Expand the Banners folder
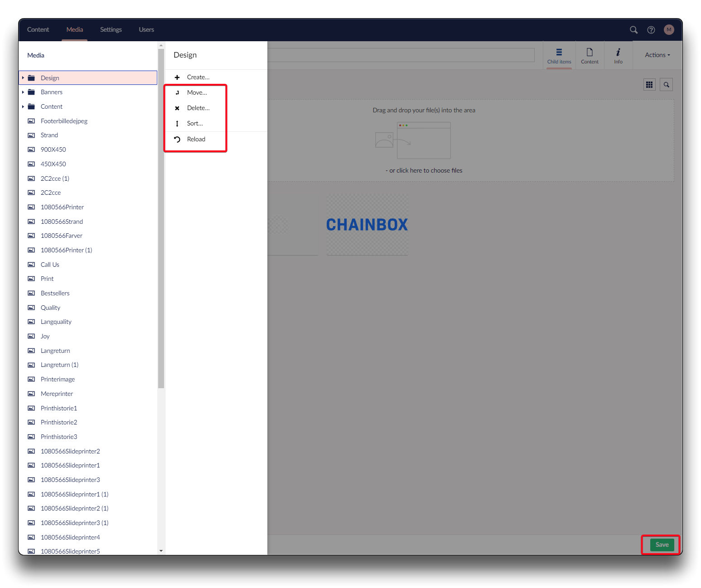Image resolution: width=701 pixels, height=588 pixels. click(23, 92)
